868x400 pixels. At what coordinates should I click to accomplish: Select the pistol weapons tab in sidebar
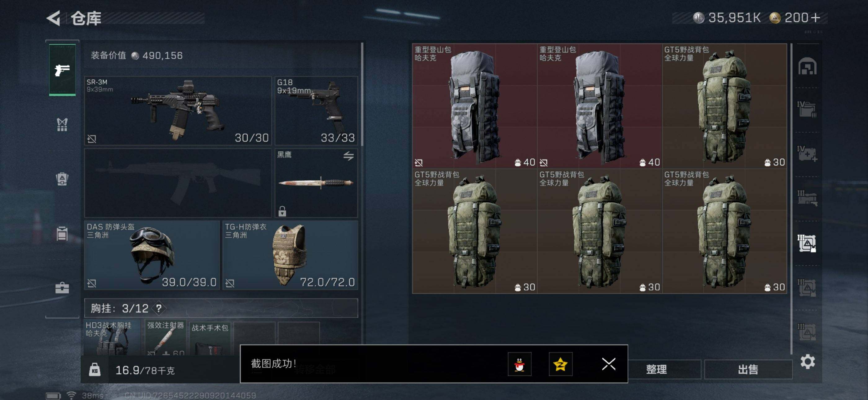tap(62, 70)
